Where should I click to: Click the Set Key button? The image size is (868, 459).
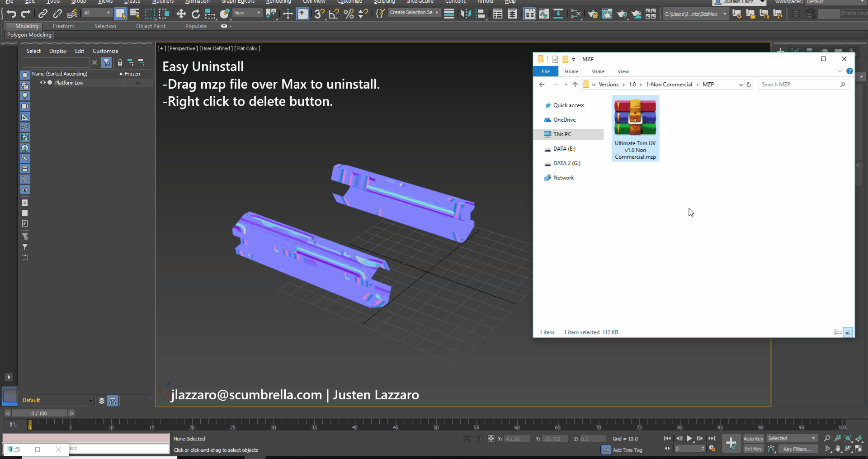tap(753, 449)
